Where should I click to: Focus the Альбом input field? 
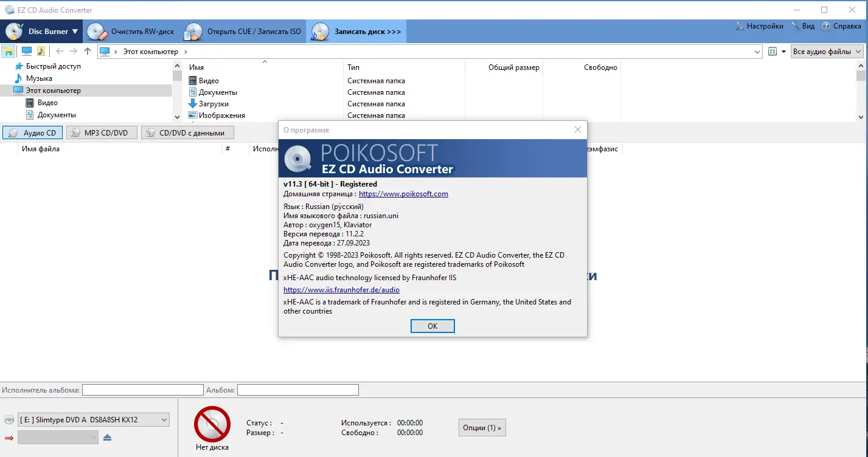(298, 390)
